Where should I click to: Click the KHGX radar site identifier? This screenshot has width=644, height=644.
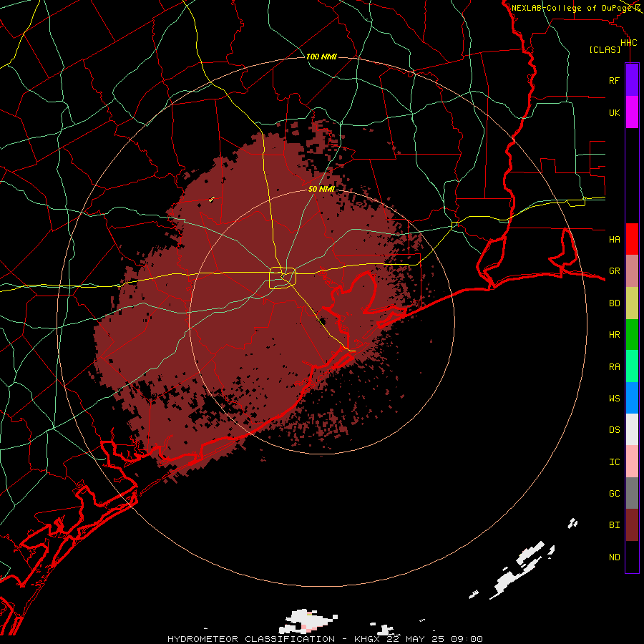(x=367, y=639)
